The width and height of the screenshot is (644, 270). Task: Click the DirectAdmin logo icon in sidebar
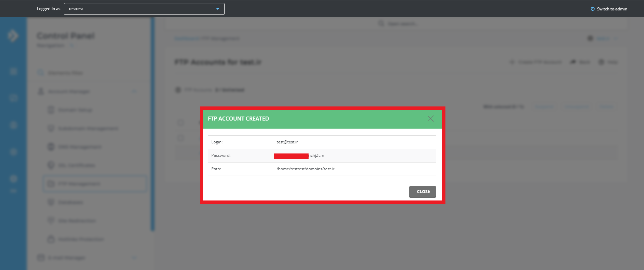pyautogui.click(x=13, y=36)
